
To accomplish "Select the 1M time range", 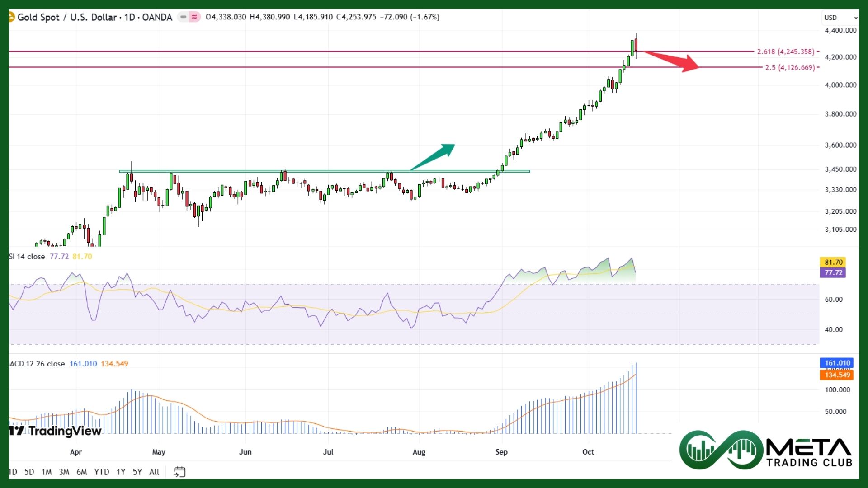I will tap(47, 472).
